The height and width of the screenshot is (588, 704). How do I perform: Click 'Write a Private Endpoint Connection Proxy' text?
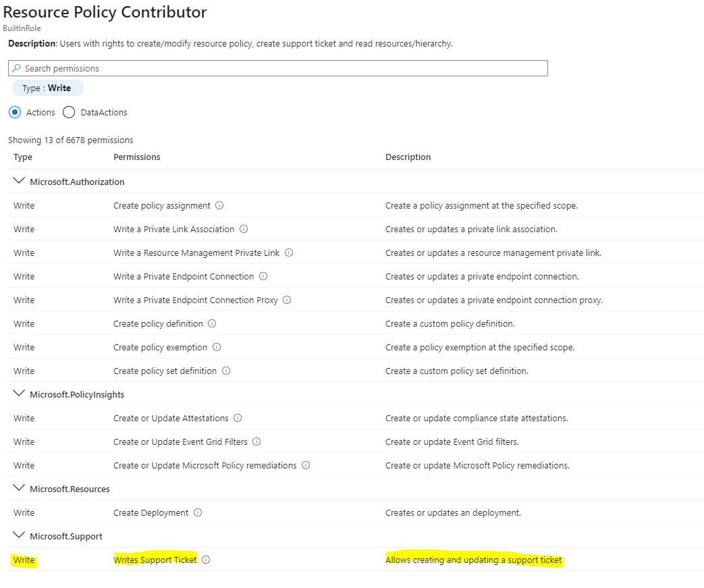(x=195, y=300)
